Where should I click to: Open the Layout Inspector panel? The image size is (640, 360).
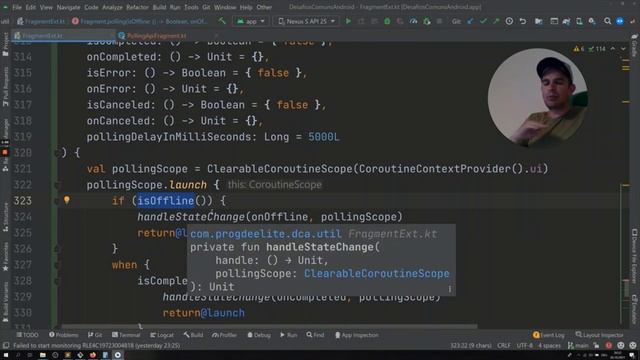click(x=599, y=335)
